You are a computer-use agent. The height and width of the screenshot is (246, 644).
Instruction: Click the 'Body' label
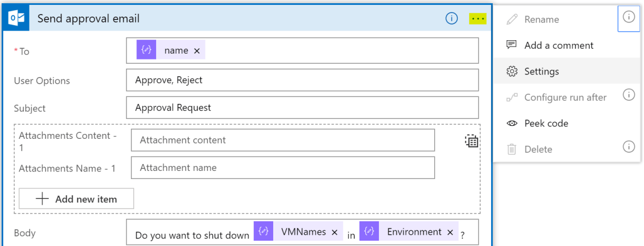25,233
